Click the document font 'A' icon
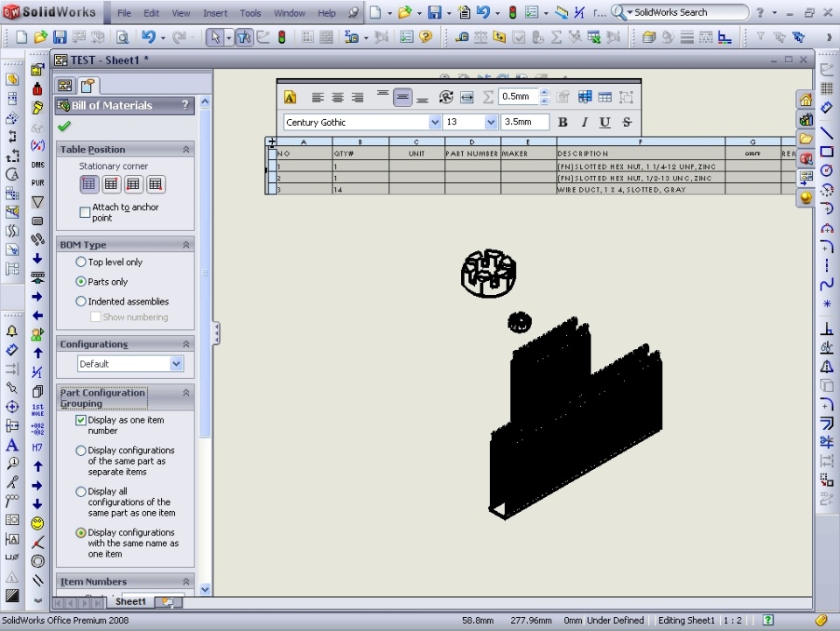Screen dimensions: 840x631 tap(290, 97)
